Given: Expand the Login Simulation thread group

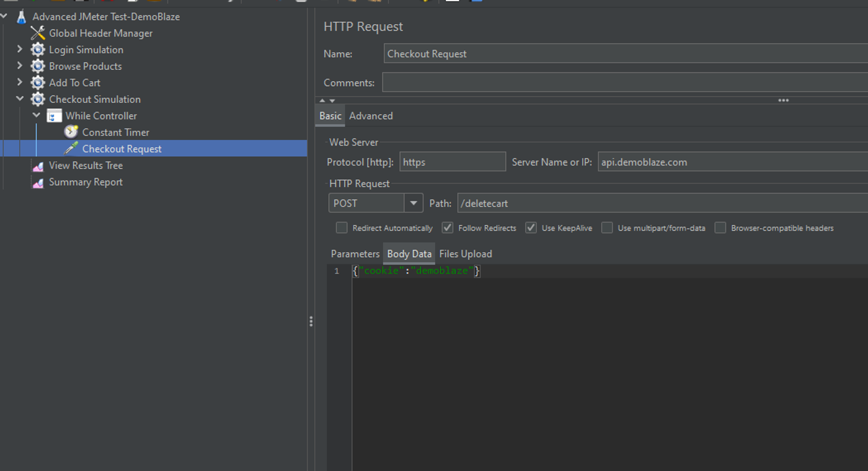Looking at the screenshot, I should (20, 50).
